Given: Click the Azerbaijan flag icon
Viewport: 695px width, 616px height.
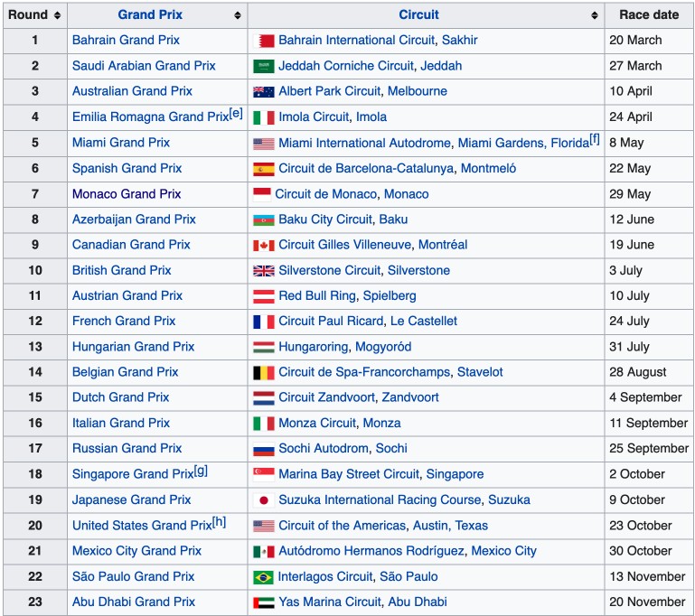Looking at the screenshot, I should [264, 219].
